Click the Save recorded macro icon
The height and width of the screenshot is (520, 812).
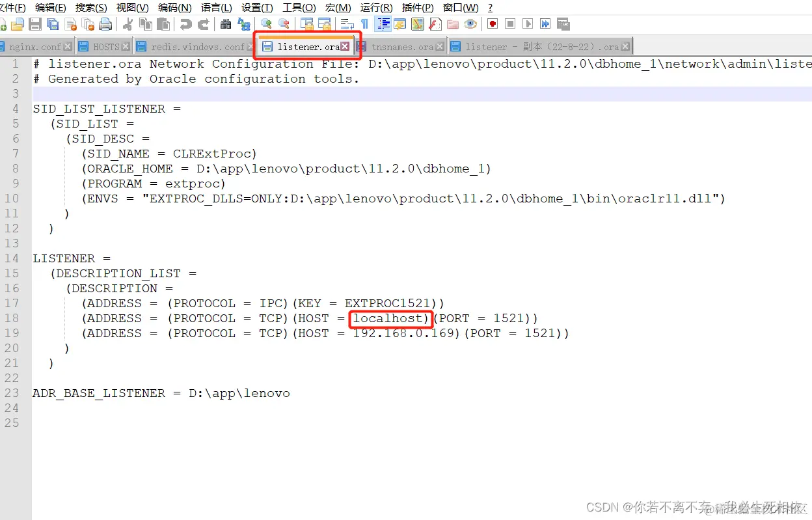pos(563,24)
